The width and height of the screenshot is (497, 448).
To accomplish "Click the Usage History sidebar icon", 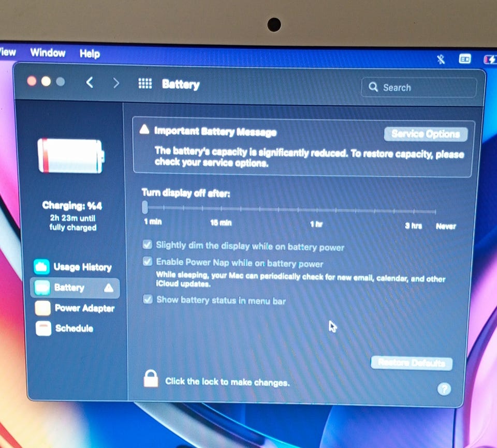I will (42, 267).
